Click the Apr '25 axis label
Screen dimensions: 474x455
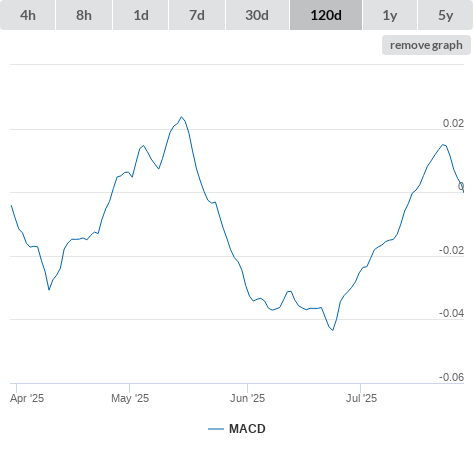point(27,398)
